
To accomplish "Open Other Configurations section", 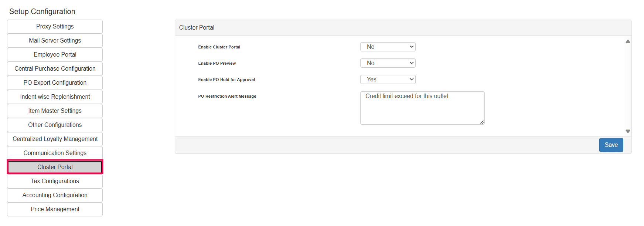I will pos(55,125).
